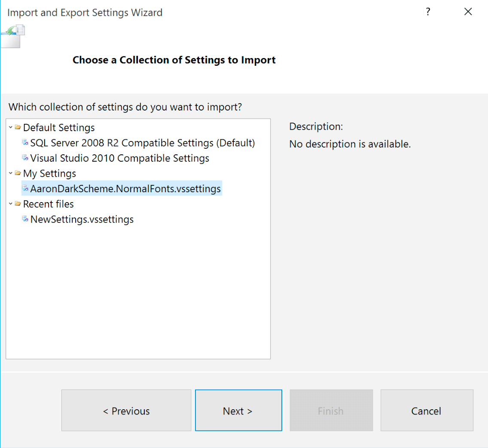Select SQL Server 2008 R2 Compatible Settings
Screen dimensions: 488x448
[143, 143]
